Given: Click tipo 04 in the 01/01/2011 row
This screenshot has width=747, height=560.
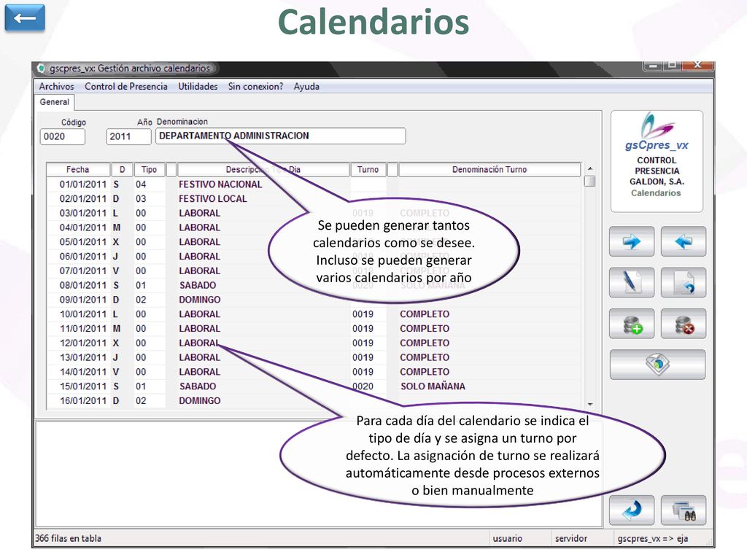Looking at the screenshot, I should coord(141,184).
